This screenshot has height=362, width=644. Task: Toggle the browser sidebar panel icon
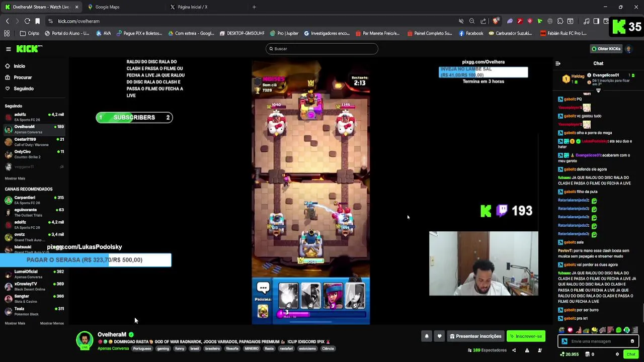(596, 21)
